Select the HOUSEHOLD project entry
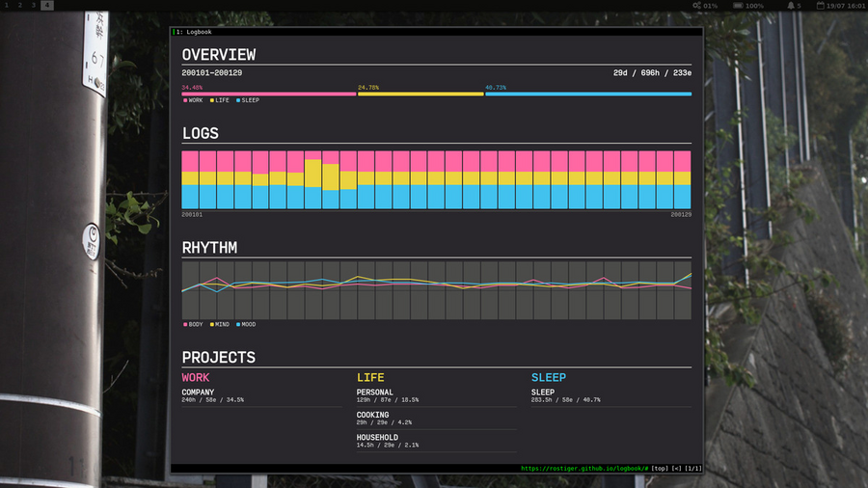 377,438
